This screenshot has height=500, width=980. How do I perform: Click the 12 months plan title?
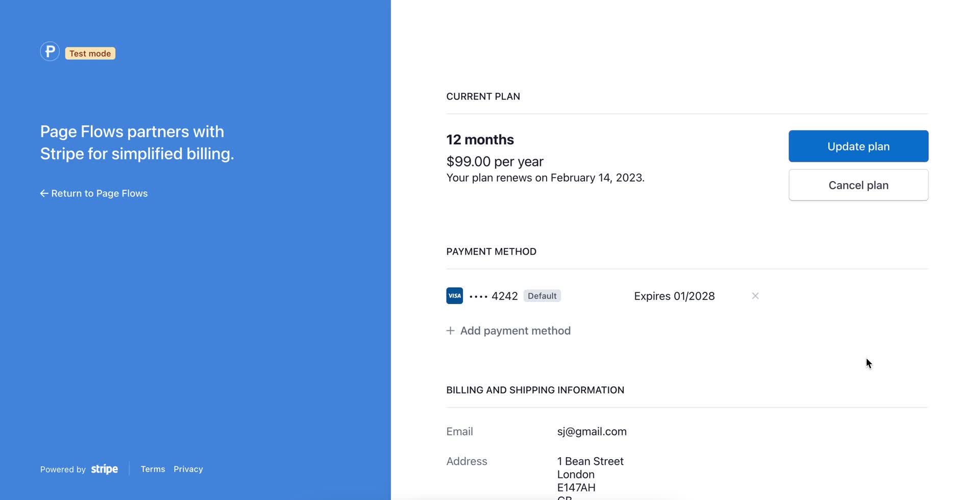tap(480, 139)
